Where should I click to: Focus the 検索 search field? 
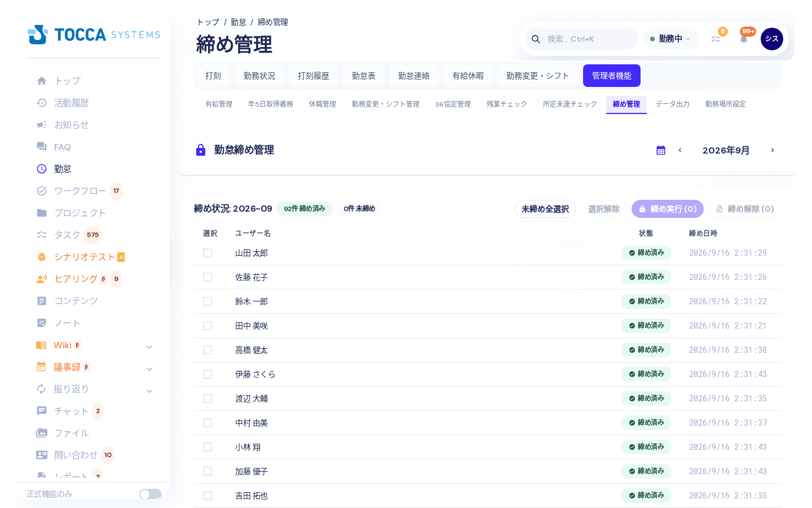click(x=581, y=39)
